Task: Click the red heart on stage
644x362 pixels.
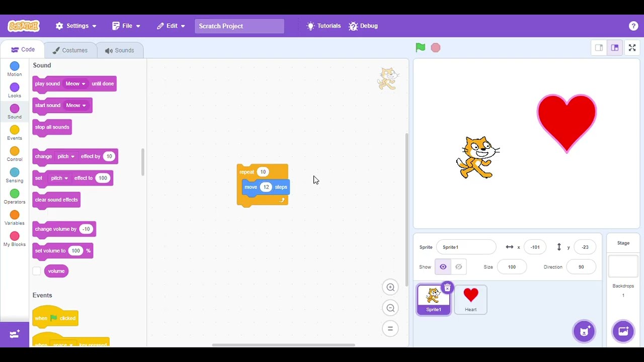Action: 567,123
